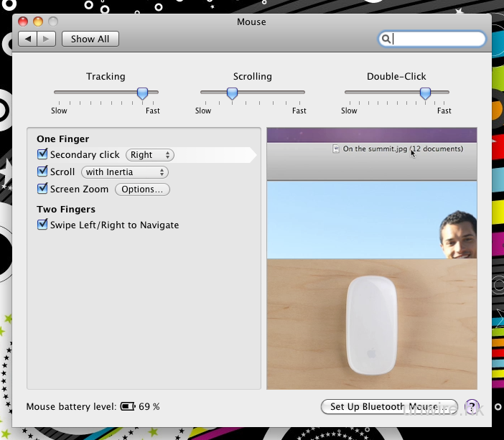The image size is (504, 440).
Task: Open the Scroll with Inertia dropdown
Action: pyautogui.click(x=125, y=172)
